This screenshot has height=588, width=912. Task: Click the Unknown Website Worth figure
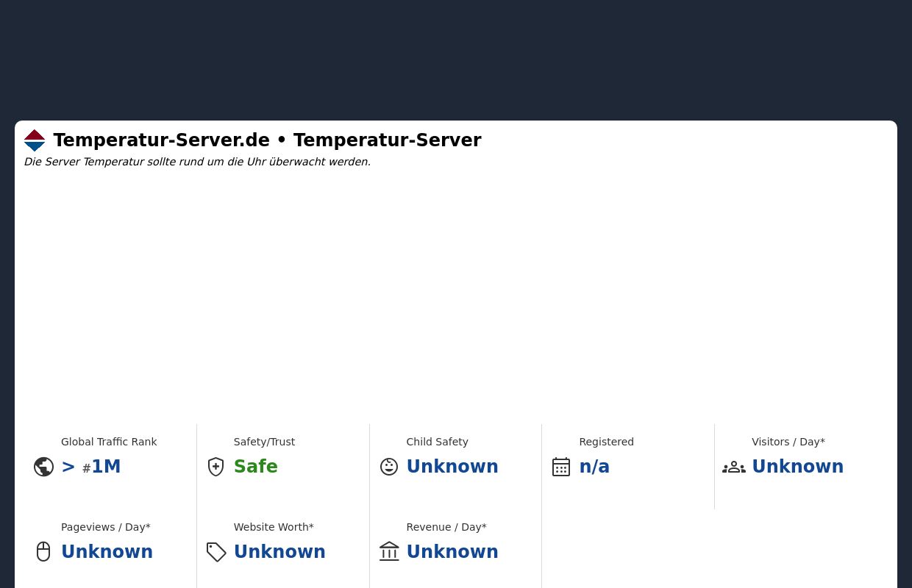[279, 552]
